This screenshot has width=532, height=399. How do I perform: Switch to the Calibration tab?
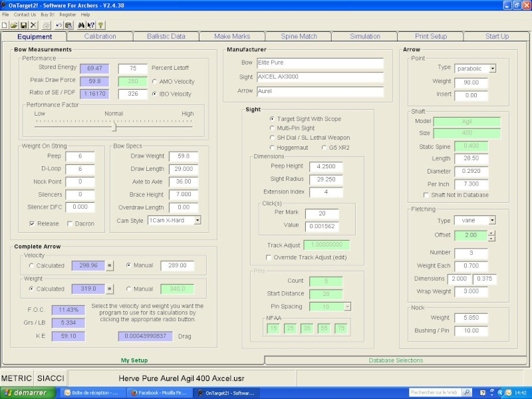(100, 37)
